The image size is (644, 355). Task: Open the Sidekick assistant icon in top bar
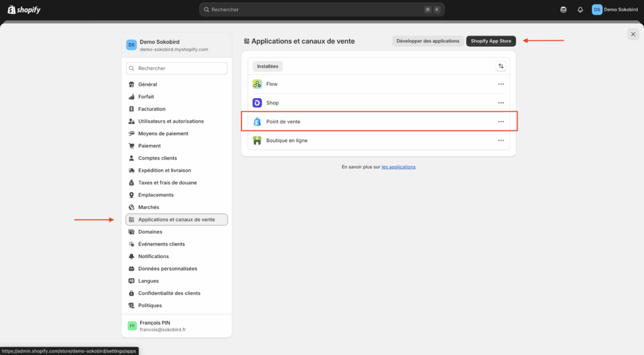(x=563, y=9)
